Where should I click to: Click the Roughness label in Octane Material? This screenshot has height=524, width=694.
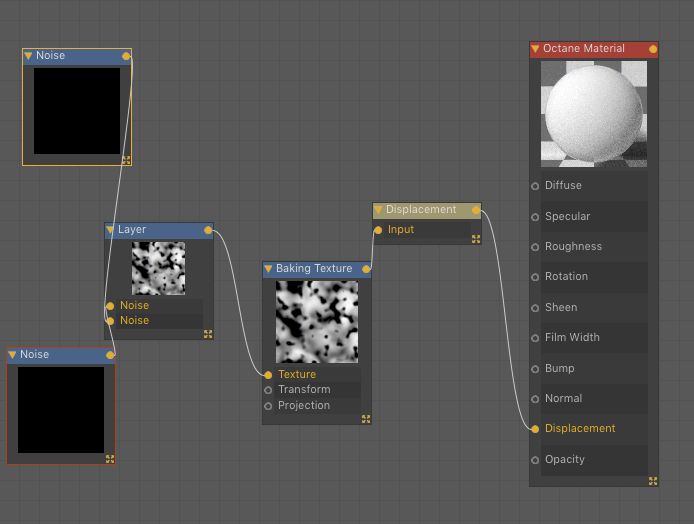(x=574, y=247)
